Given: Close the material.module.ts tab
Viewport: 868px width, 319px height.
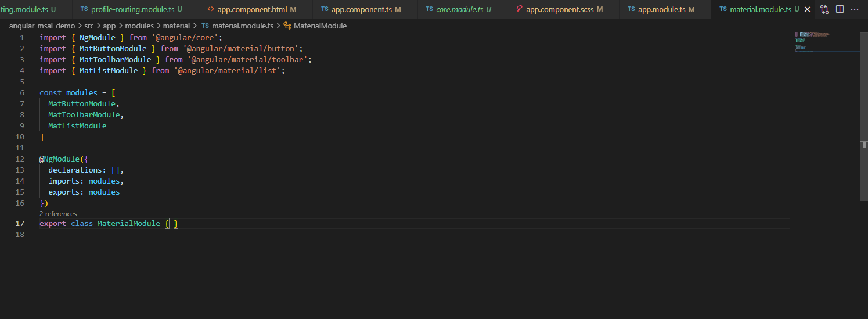Looking at the screenshot, I should pos(807,9).
